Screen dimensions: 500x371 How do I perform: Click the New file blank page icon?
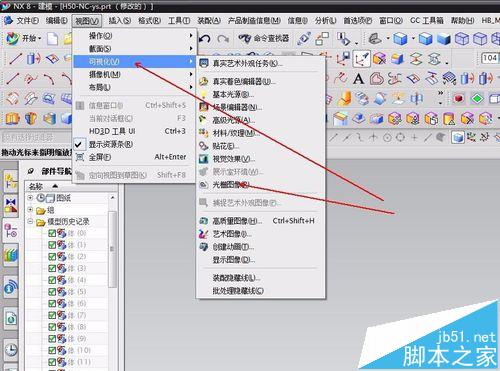point(53,39)
